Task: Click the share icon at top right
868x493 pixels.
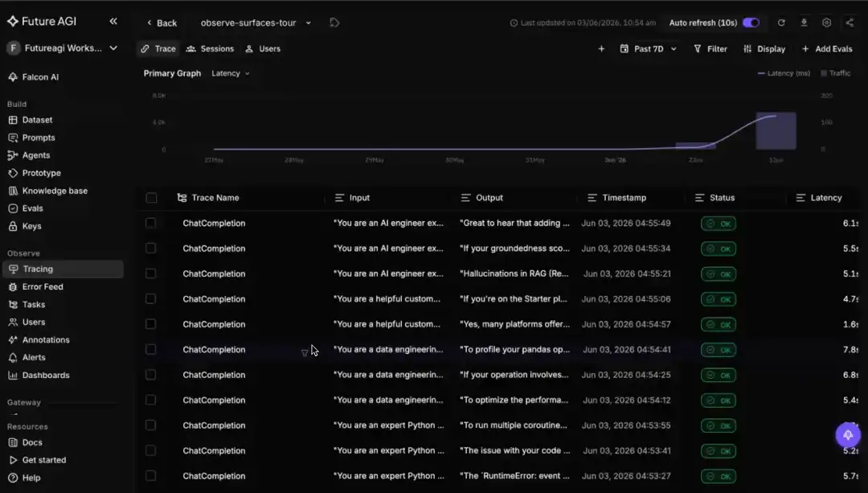Action: [x=850, y=23]
